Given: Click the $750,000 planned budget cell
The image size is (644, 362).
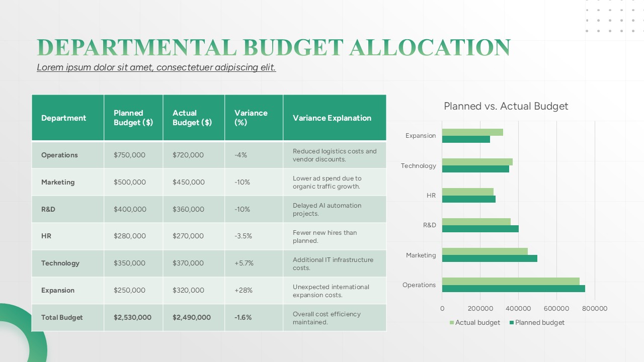Looking at the screenshot, I should (x=133, y=155).
